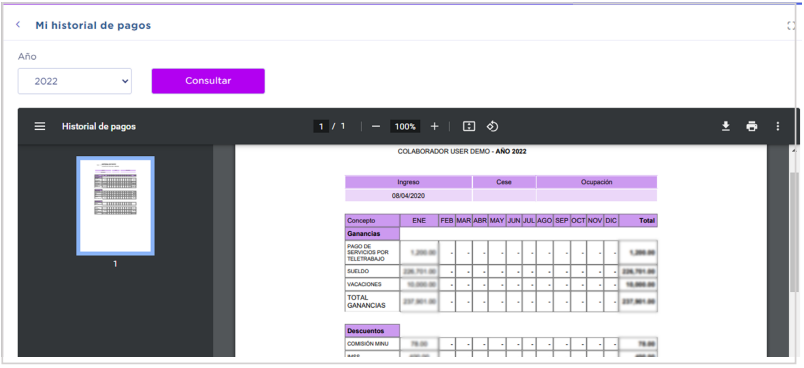This screenshot has height=368, width=804.
Task: Click the Ingreso header cell
Action: tap(408, 182)
